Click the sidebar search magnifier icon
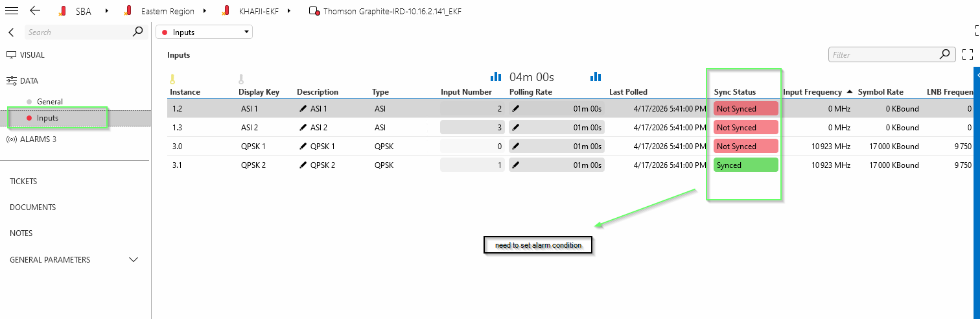The image size is (980, 319). [137, 32]
